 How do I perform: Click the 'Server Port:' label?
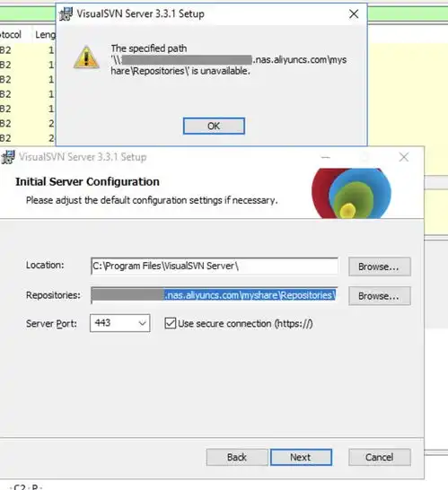(x=51, y=323)
